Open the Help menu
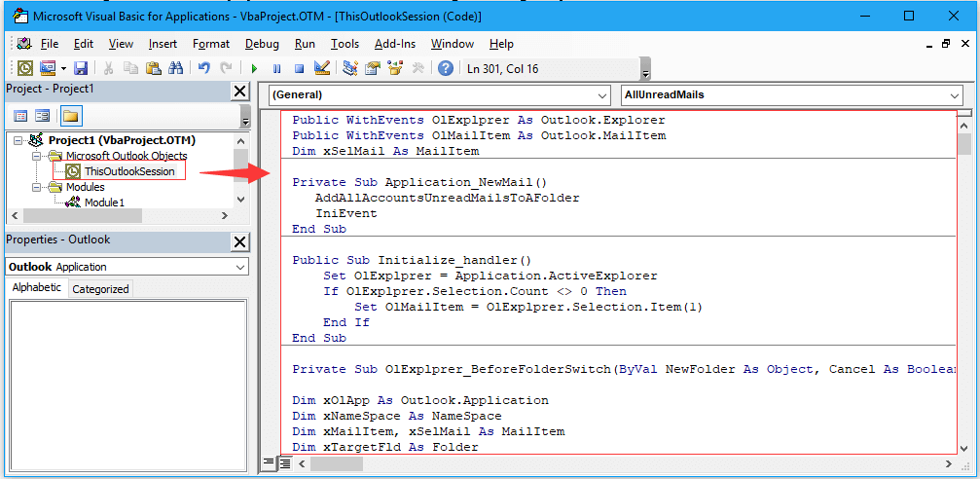 click(501, 44)
